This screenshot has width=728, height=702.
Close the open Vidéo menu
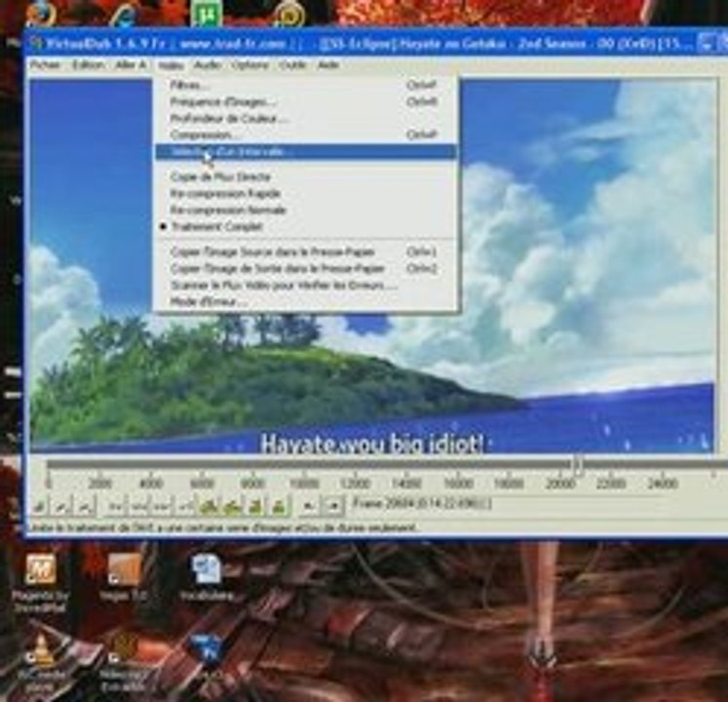click(171, 65)
